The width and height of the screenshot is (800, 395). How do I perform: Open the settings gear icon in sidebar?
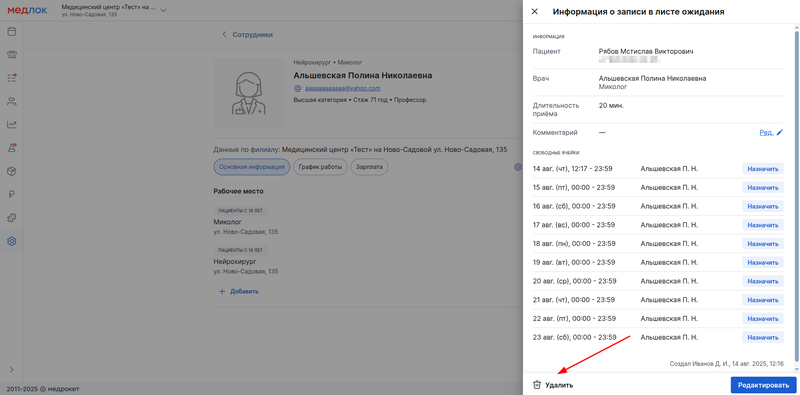pos(11,241)
